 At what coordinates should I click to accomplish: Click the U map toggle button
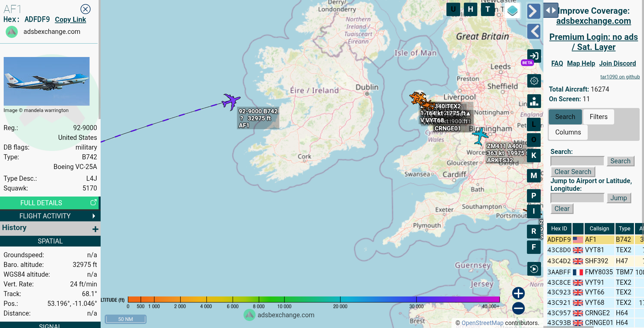(453, 9)
